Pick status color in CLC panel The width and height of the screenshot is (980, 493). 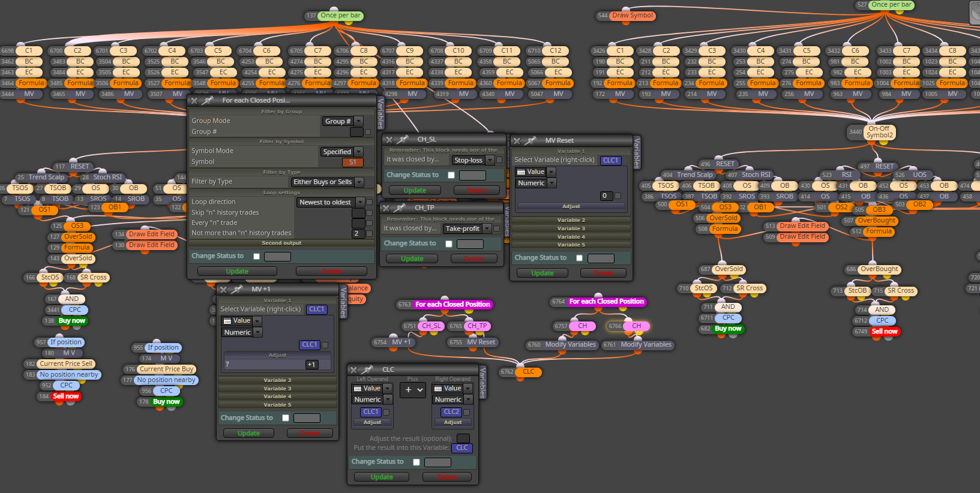point(437,462)
